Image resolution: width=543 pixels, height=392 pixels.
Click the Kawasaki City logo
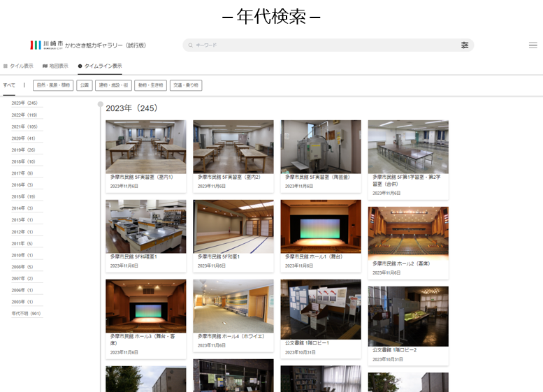point(46,45)
